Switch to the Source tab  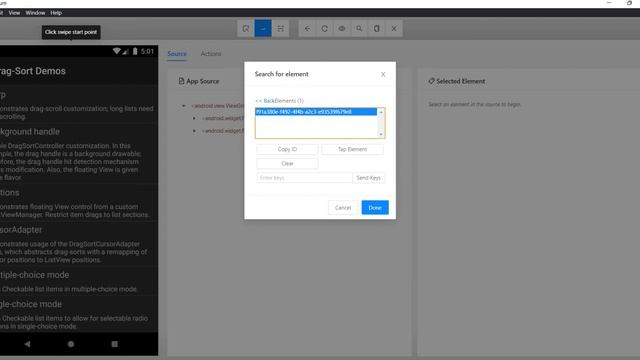(x=177, y=54)
